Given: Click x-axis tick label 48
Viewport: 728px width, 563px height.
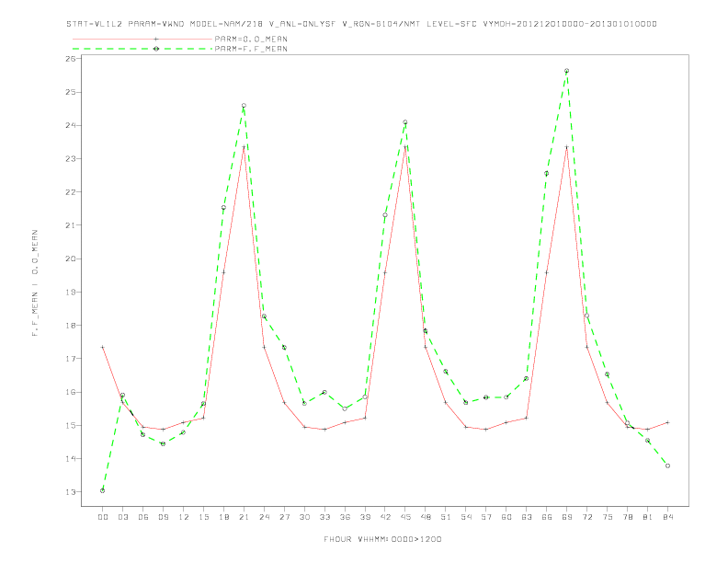Looking at the screenshot, I should [426, 517].
